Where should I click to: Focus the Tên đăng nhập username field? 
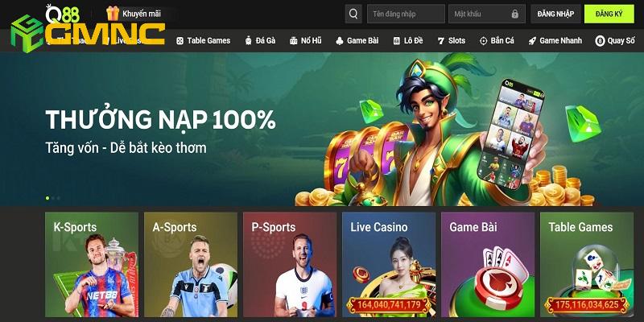[x=406, y=14]
